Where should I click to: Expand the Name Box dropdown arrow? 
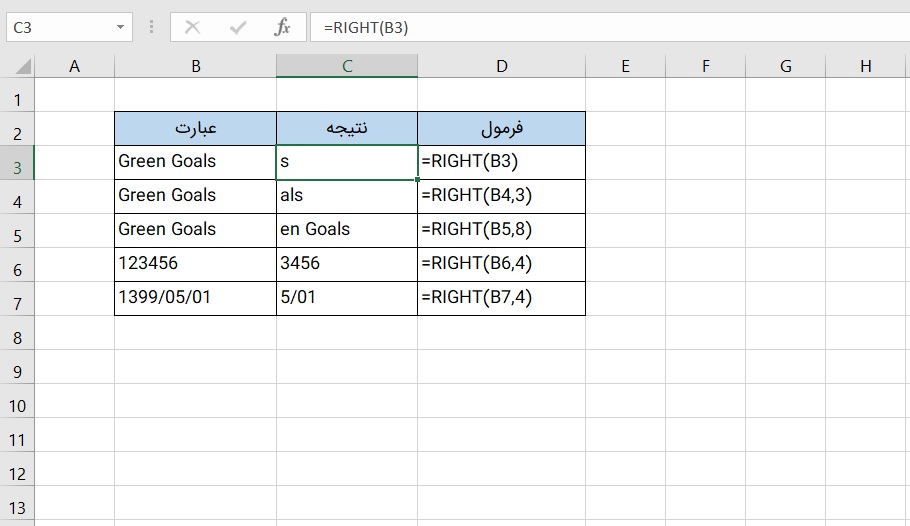click(121, 28)
